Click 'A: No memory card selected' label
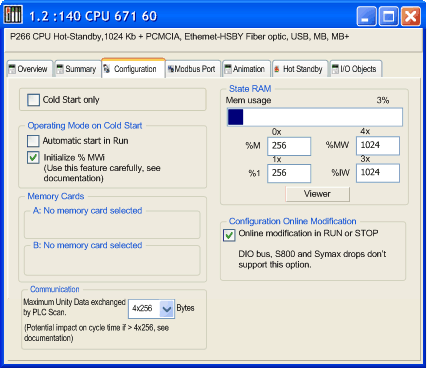 (x=88, y=211)
